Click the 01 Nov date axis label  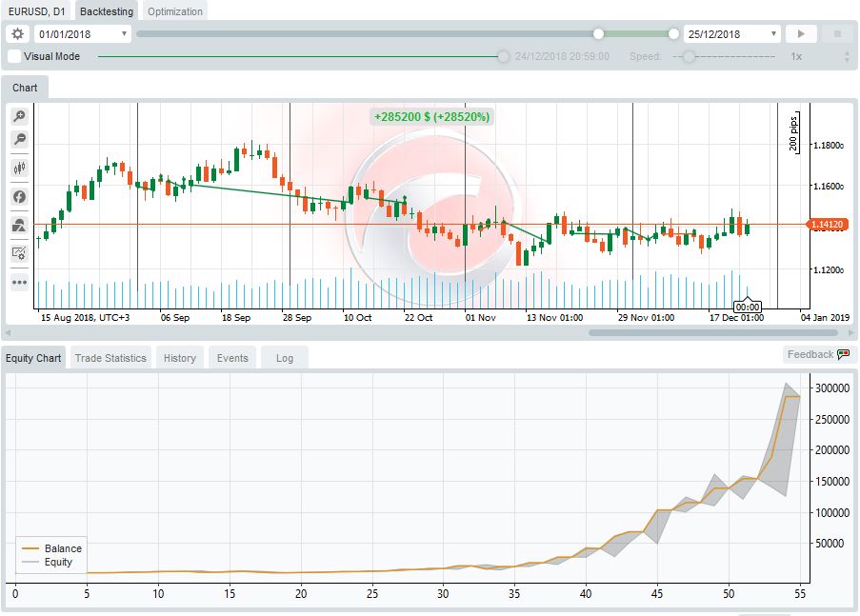click(480, 318)
